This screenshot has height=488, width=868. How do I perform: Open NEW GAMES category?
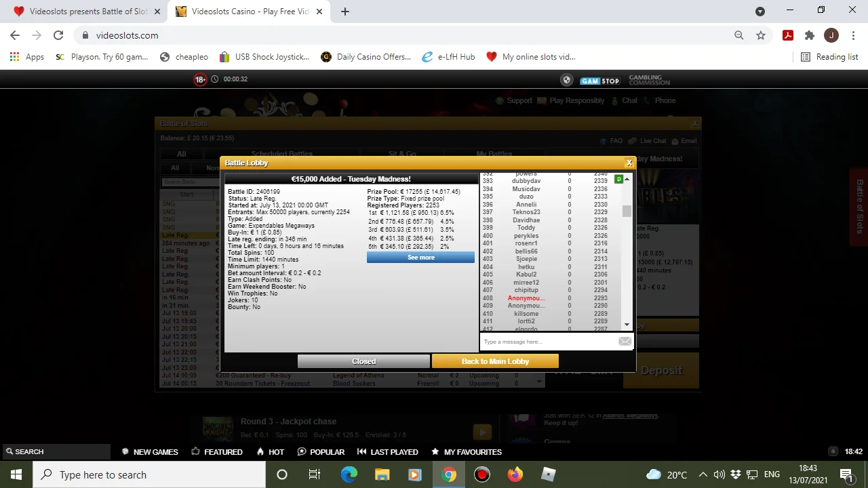(150, 451)
